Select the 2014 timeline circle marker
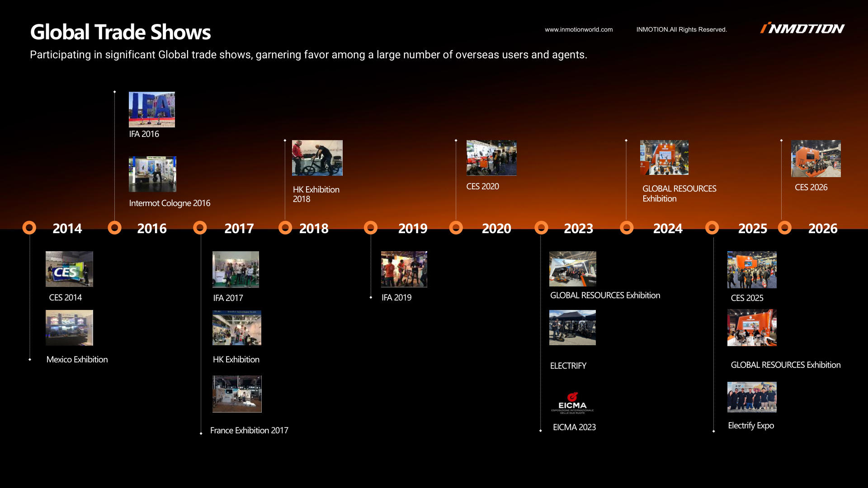This screenshot has width=868, height=488. tap(29, 228)
